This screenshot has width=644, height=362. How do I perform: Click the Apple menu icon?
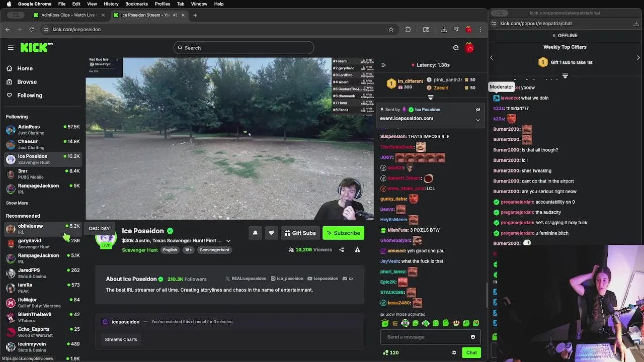click(x=9, y=4)
